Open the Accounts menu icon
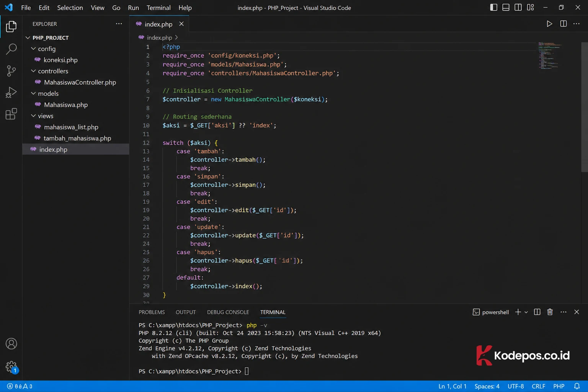The image size is (588, 392). click(11, 344)
